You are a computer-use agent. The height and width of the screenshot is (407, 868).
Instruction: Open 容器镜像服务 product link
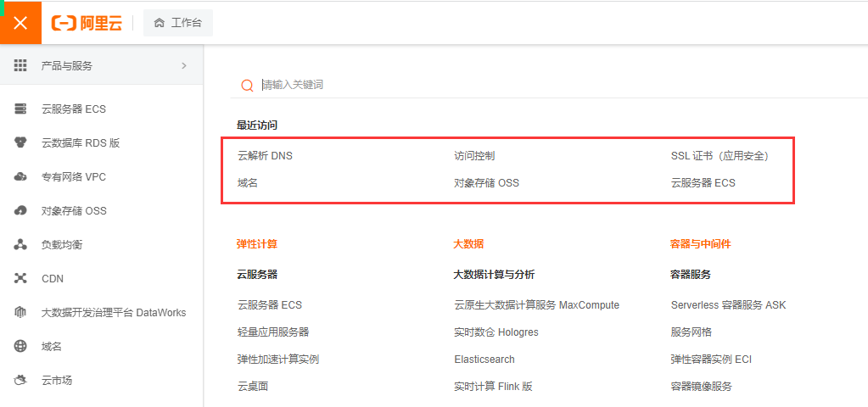pyautogui.click(x=702, y=387)
